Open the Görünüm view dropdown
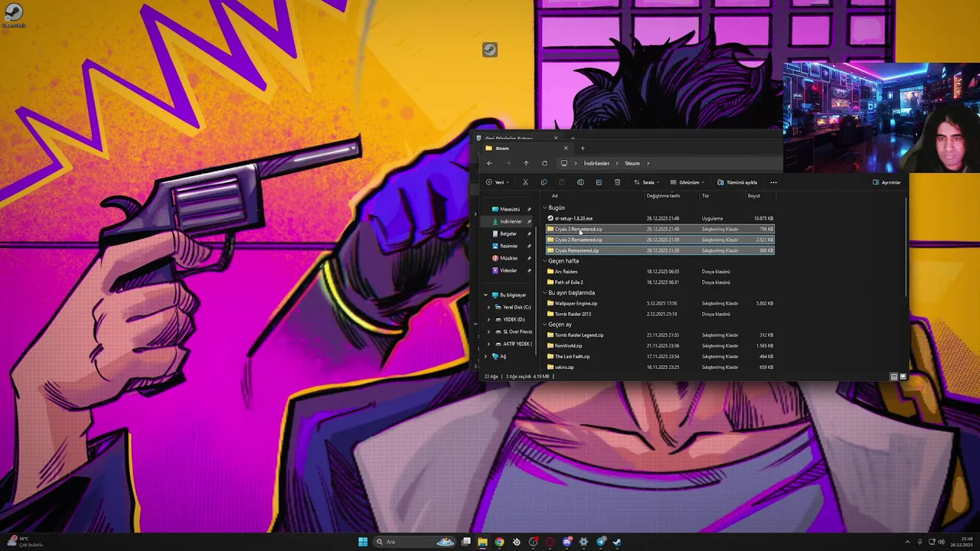 (x=687, y=182)
